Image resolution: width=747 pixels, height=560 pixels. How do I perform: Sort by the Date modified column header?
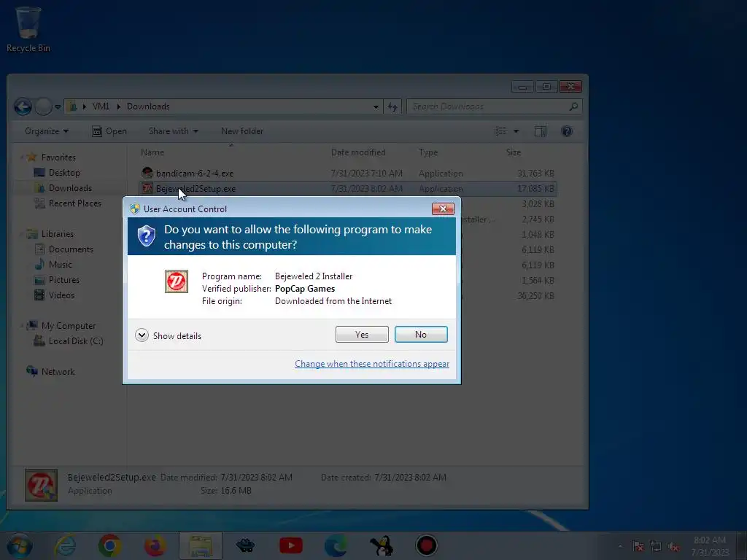point(358,152)
